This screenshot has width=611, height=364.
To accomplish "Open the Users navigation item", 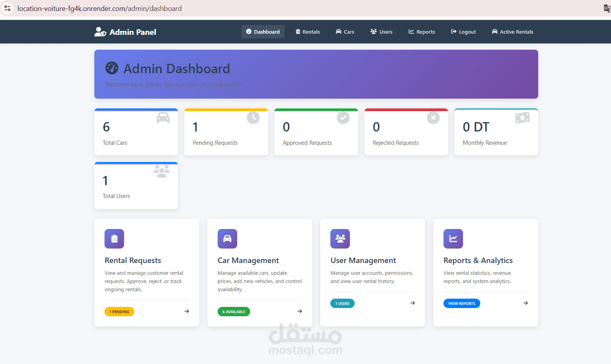I will (x=382, y=32).
